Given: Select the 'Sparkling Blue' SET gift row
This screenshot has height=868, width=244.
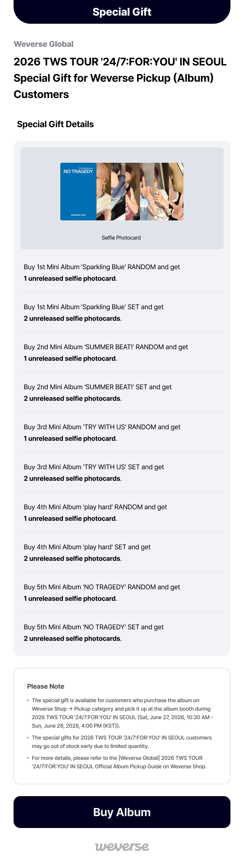Looking at the screenshot, I should 122,313.
